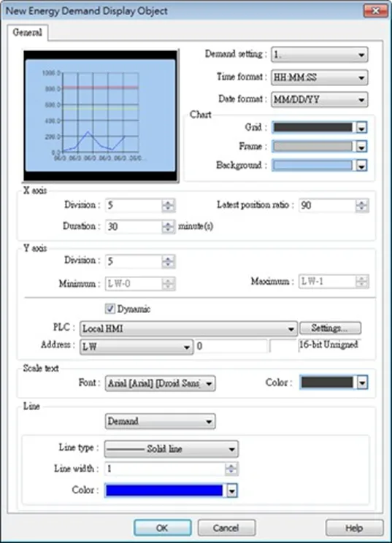Click the X axis Division input field

[134, 205]
